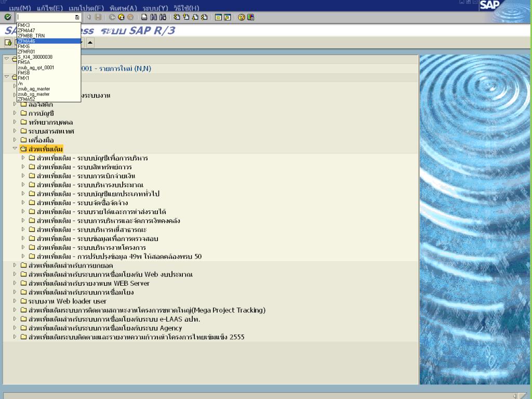Collapse the command field with the small triangle
Viewport: 532px width, 399px height.
(x=89, y=17)
